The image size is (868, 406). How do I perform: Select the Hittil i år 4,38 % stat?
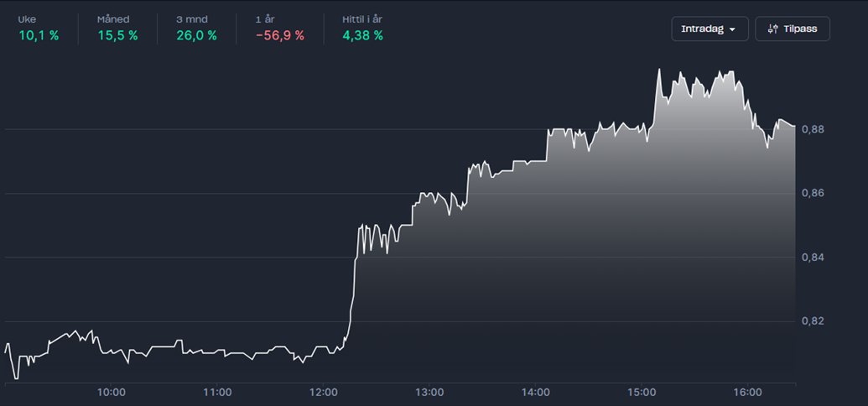(362, 29)
